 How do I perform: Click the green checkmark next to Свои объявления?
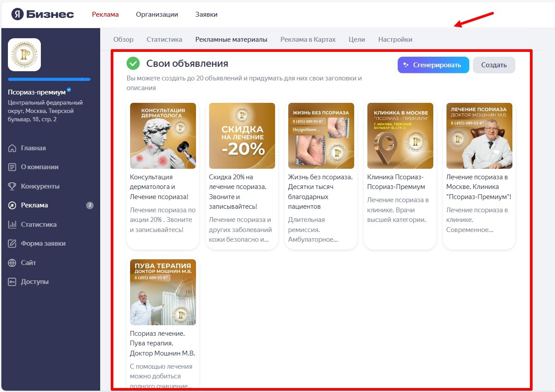[x=133, y=63]
